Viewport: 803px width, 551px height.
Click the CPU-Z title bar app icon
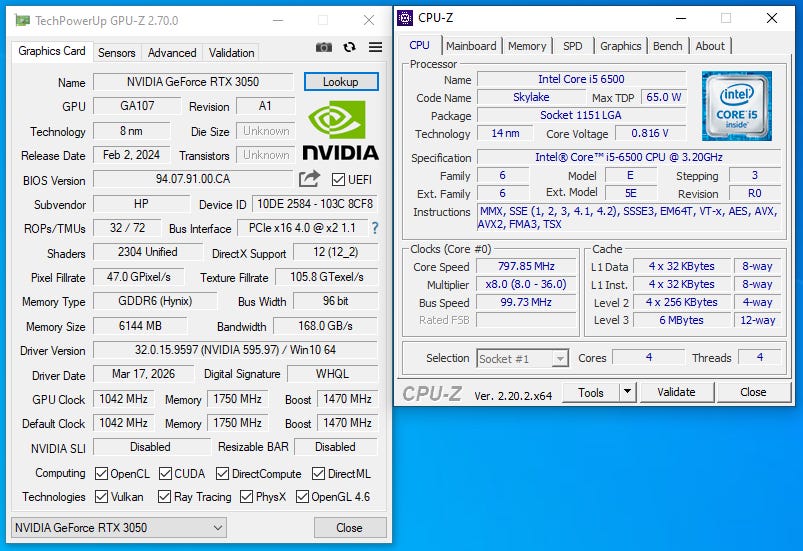pyautogui.click(x=405, y=18)
